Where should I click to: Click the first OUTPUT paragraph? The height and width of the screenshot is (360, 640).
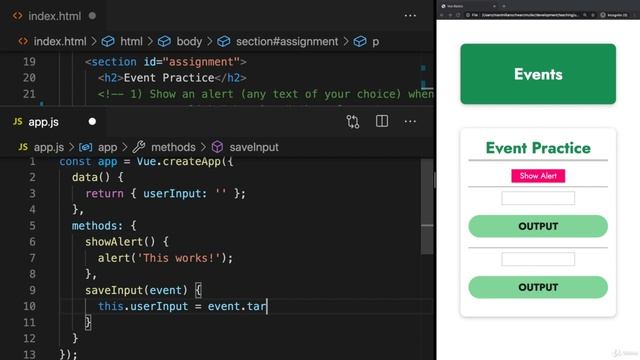pyautogui.click(x=538, y=226)
